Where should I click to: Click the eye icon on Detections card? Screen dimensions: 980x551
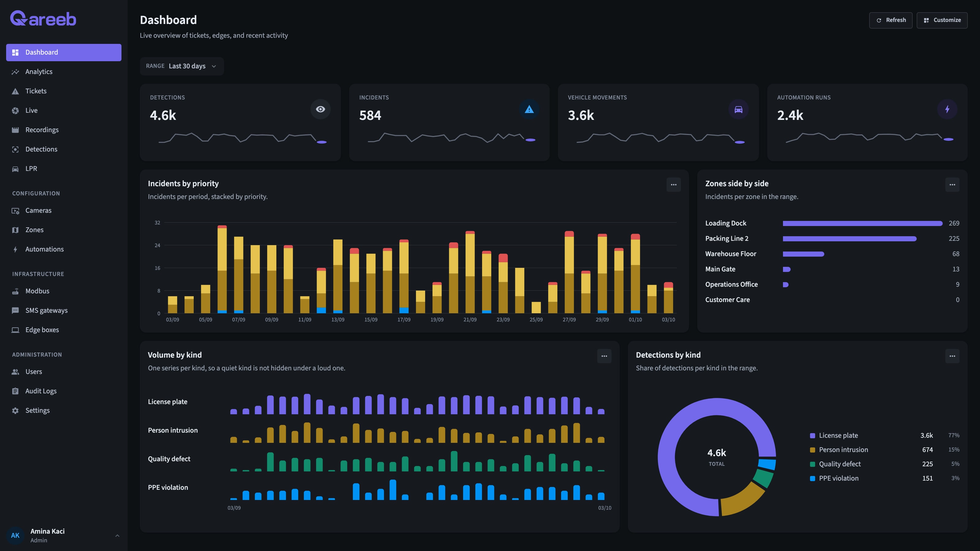(320, 109)
